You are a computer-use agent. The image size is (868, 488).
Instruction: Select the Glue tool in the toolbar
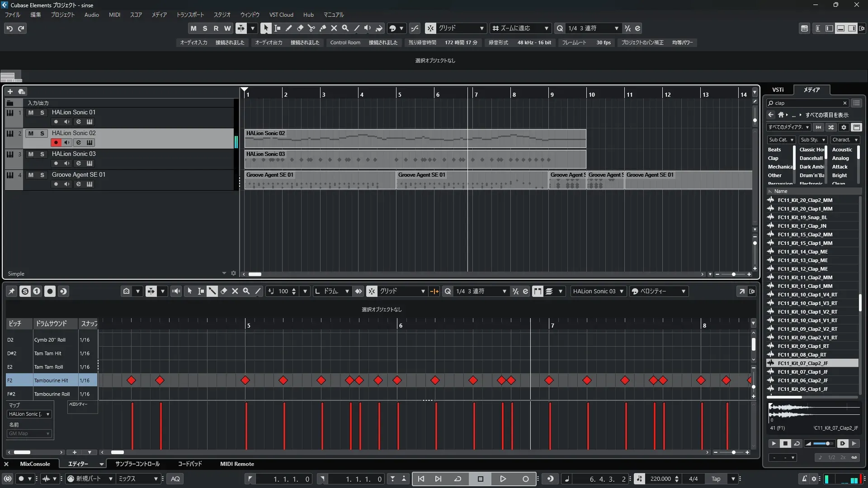(323, 28)
